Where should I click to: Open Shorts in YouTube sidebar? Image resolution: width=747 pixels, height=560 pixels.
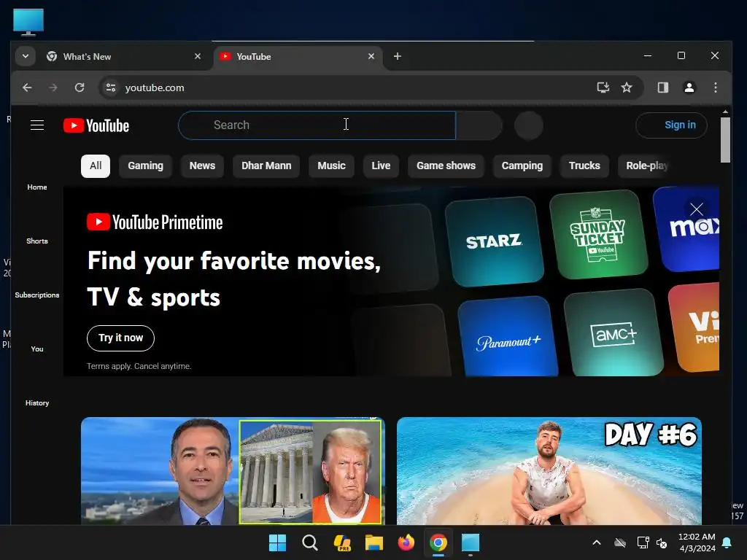click(x=37, y=241)
